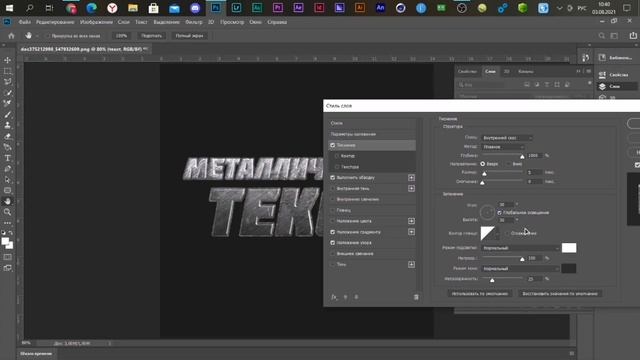Click the shadow color dark swatch

[569, 269]
